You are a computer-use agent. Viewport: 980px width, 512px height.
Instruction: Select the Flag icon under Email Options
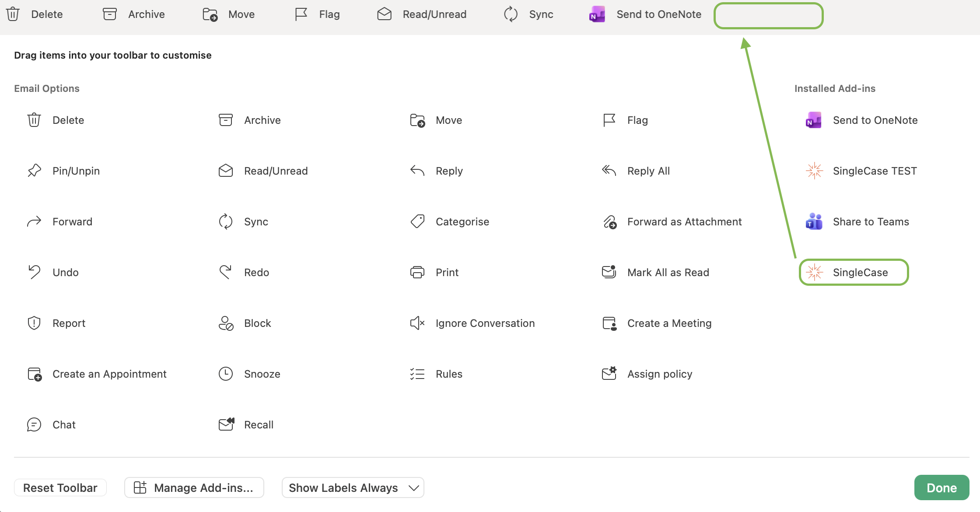609,120
